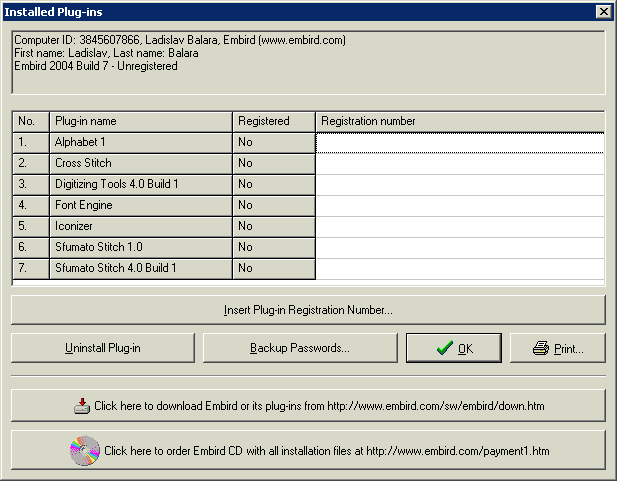
Task: Click Registered status of Alphabet 1
Action: (x=274, y=142)
